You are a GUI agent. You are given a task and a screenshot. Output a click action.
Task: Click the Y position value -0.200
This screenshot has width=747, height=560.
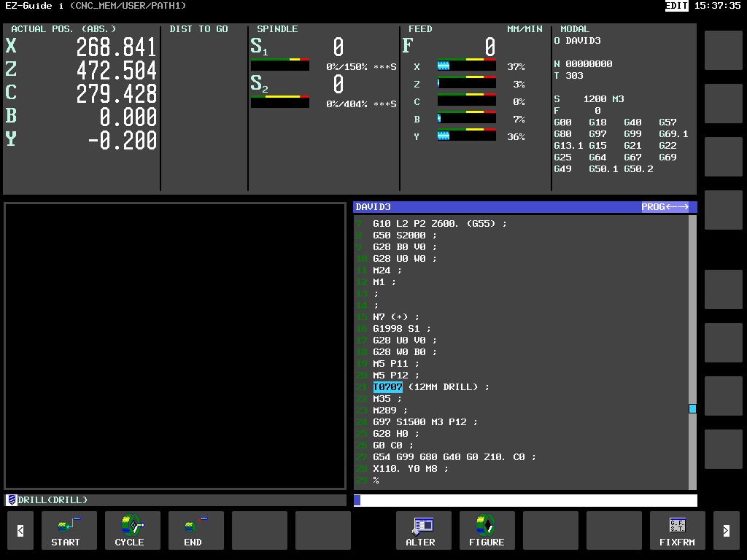click(x=123, y=141)
